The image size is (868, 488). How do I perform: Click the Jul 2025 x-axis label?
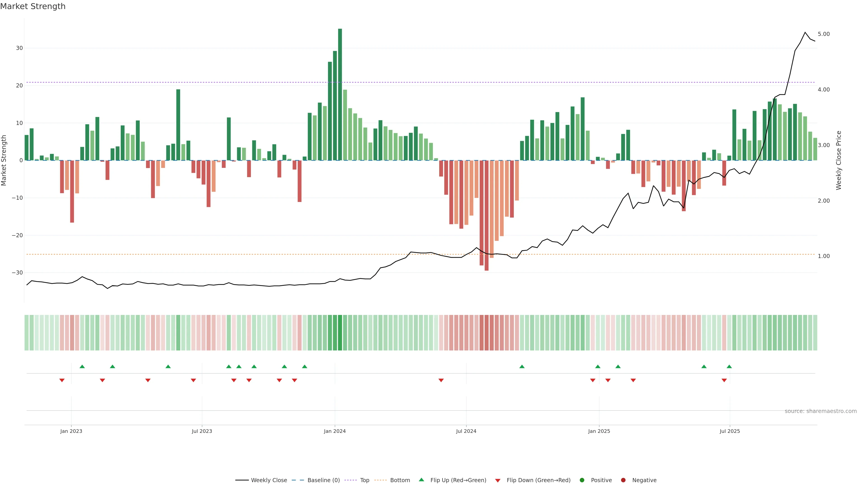(x=729, y=431)
